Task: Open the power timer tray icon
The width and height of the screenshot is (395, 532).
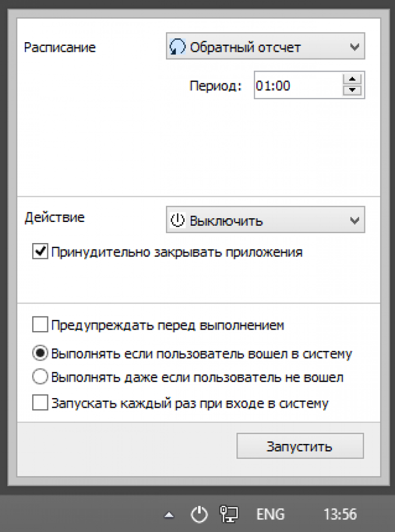Action: [199, 514]
